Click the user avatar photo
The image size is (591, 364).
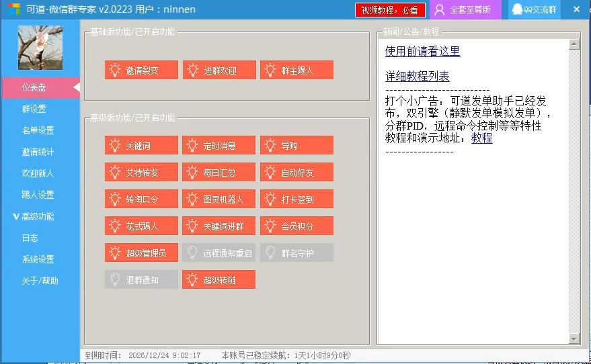(40, 48)
